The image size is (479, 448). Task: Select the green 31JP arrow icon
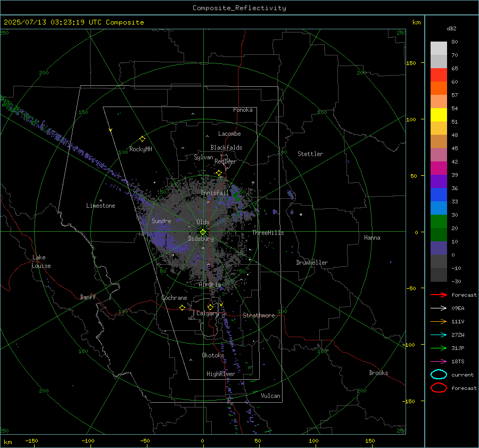pos(439,348)
